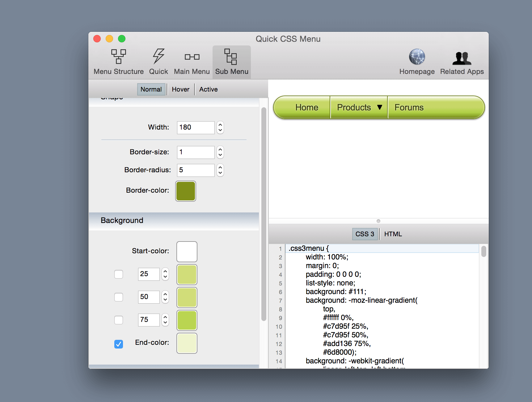Uncheck the End-color checkbox
The width and height of the screenshot is (532, 402).
[x=119, y=344]
